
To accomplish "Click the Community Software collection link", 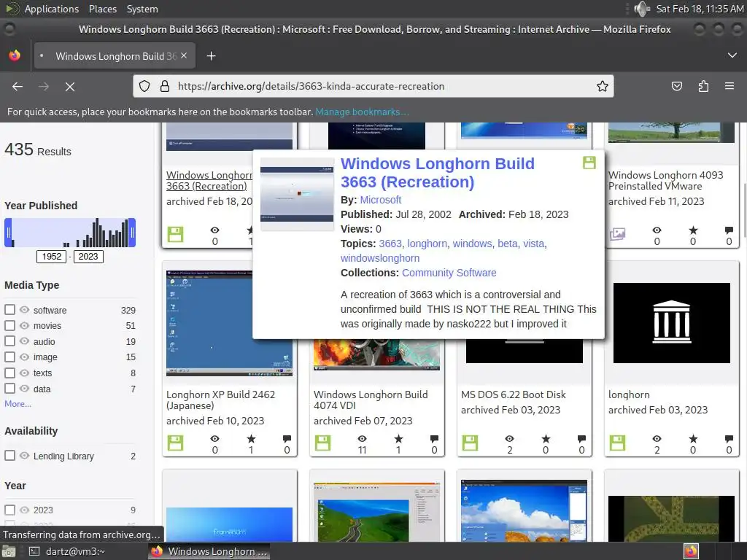I will [449, 273].
